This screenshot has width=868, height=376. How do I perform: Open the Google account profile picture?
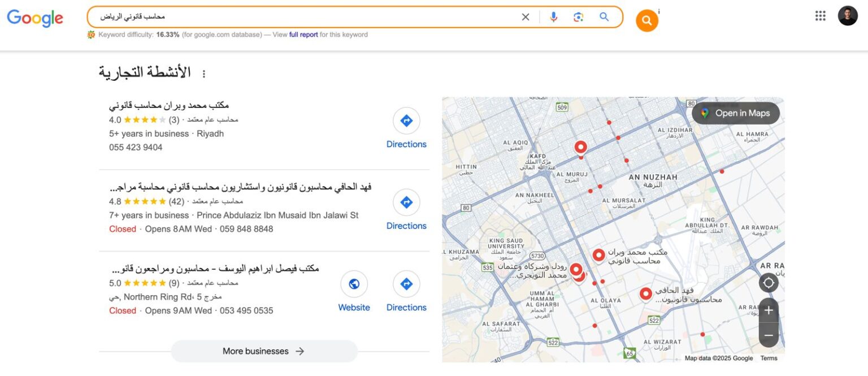pyautogui.click(x=848, y=16)
